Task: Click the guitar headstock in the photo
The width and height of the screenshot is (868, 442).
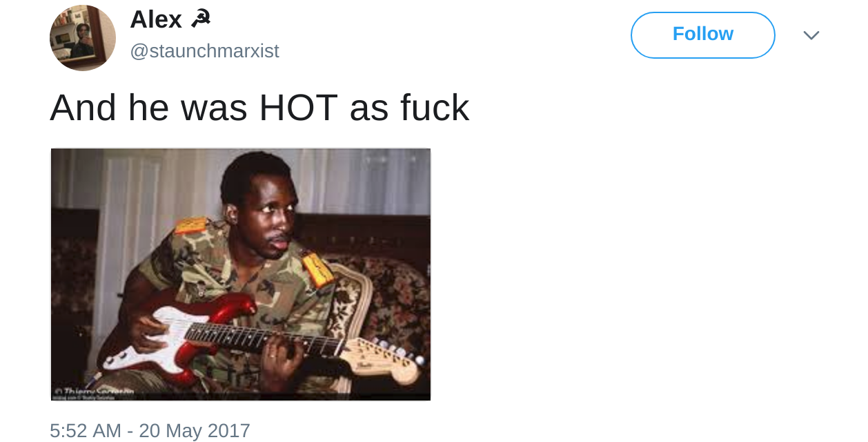Action: coord(386,359)
